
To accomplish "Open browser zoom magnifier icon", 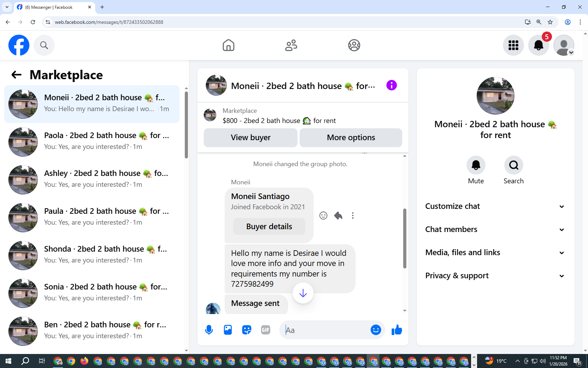I will click(x=539, y=22).
